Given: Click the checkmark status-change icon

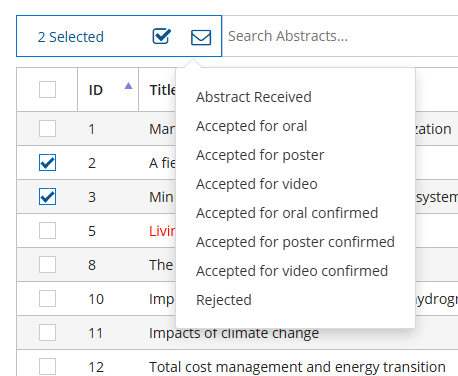Looking at the screenshot, I should point(162,36).
